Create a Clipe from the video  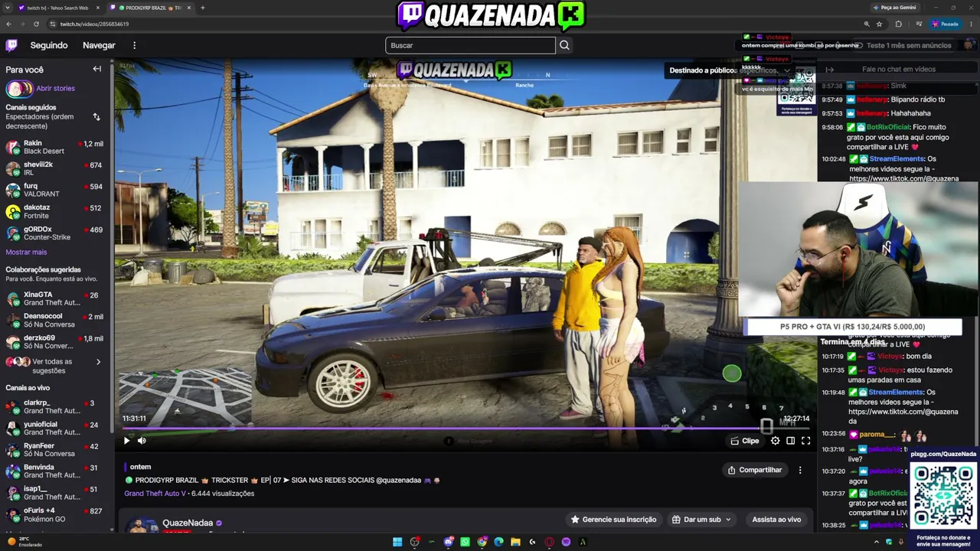click(x=745, y=441)
